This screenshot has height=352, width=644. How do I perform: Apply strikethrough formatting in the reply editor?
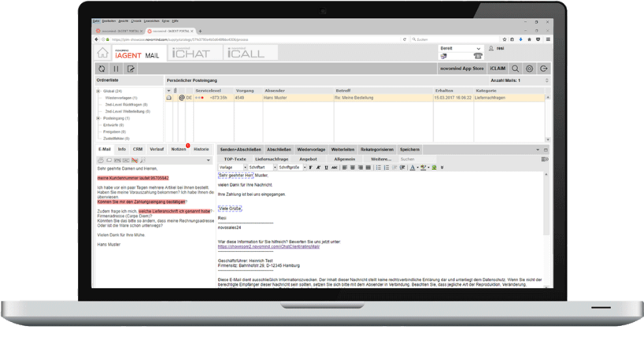[x=335, y=168]
